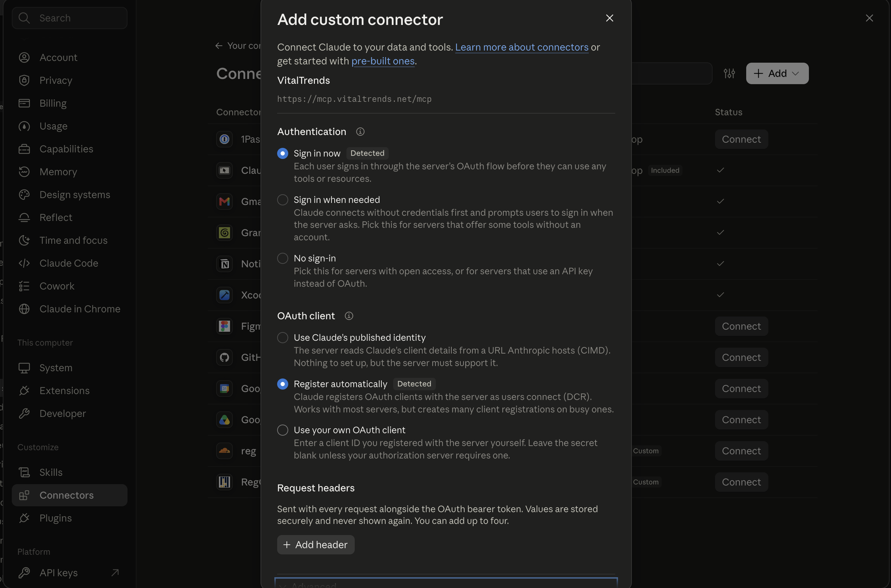Open Learn more about connectors link
Screen dimensions: 891x588
tap(521, 47)
